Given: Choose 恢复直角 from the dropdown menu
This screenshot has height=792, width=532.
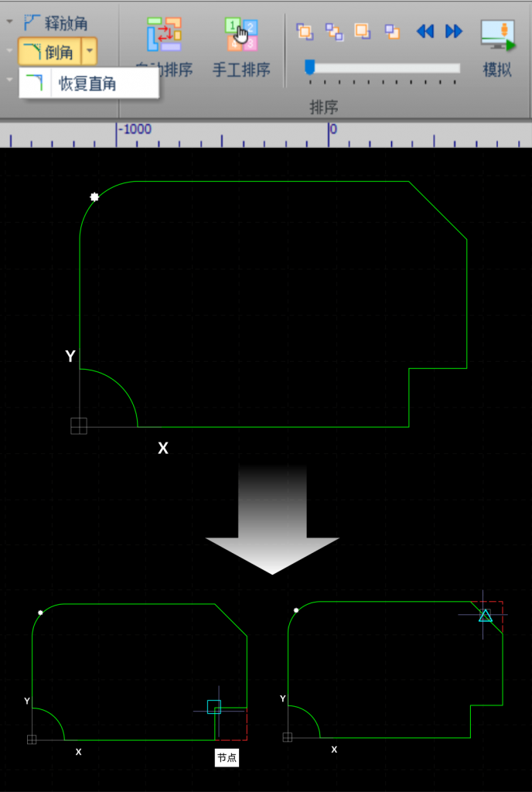Looking at the screenshot, I should (87, 84).
